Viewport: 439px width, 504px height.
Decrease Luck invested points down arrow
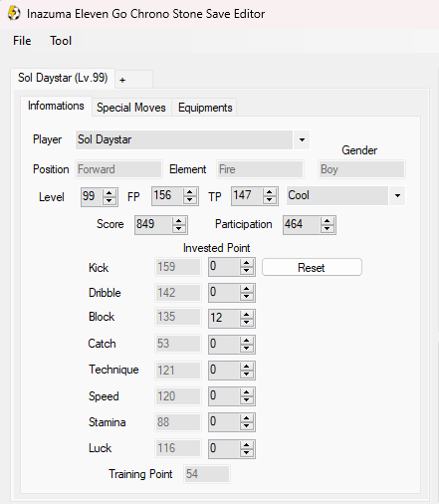pos(247,452)
